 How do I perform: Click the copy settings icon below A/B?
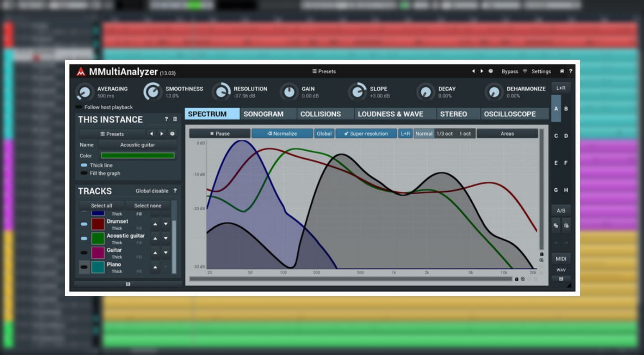[x=556, y=226]
